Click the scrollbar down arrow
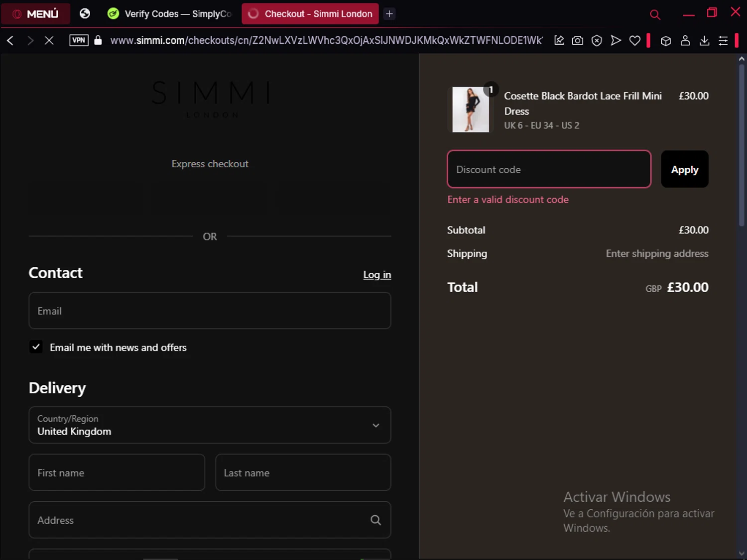Image resolution: width=747 pixels, height=560 pixels. point(742,554)
